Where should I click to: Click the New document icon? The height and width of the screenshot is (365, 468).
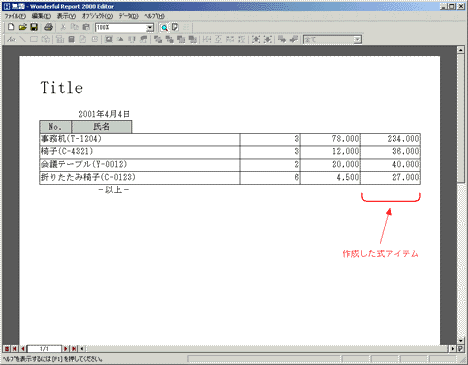point(11,27)
